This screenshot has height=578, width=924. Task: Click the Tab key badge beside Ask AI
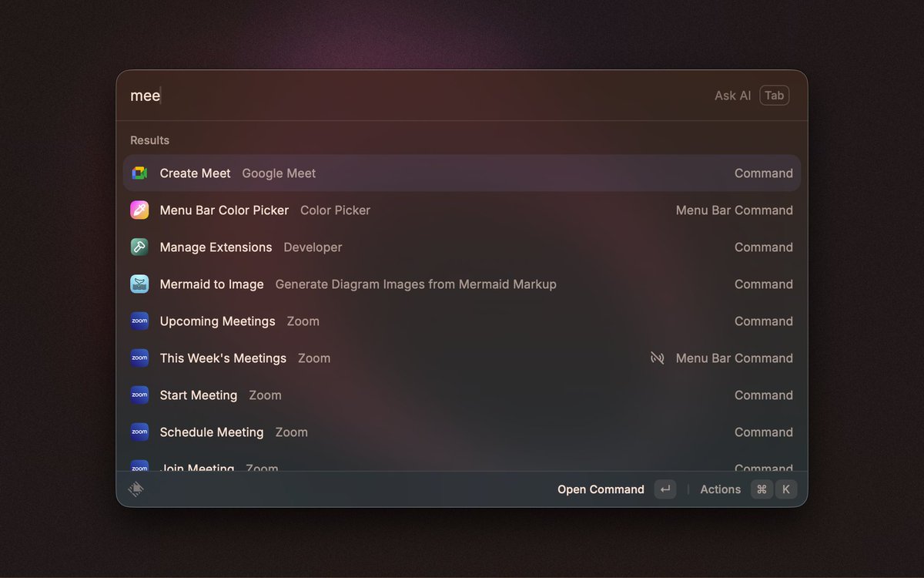[775, 96]
